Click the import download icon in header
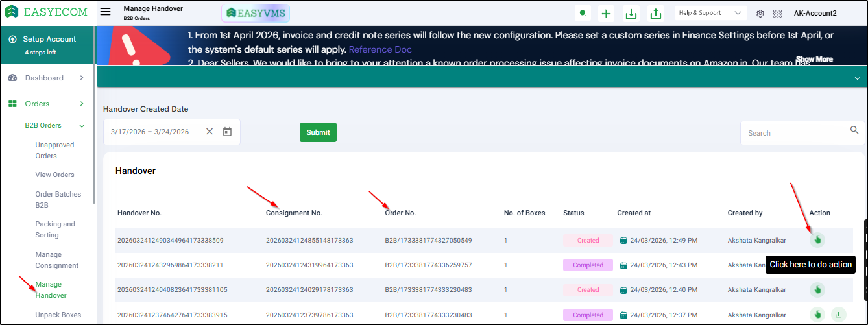The height and width of the screenshot is (325, 868). (630, 14)
